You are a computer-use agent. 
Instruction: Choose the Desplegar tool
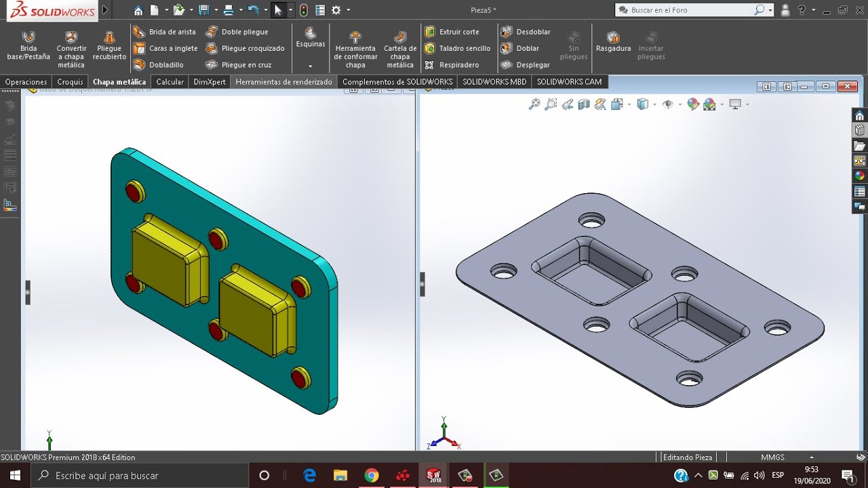(526, 65)
